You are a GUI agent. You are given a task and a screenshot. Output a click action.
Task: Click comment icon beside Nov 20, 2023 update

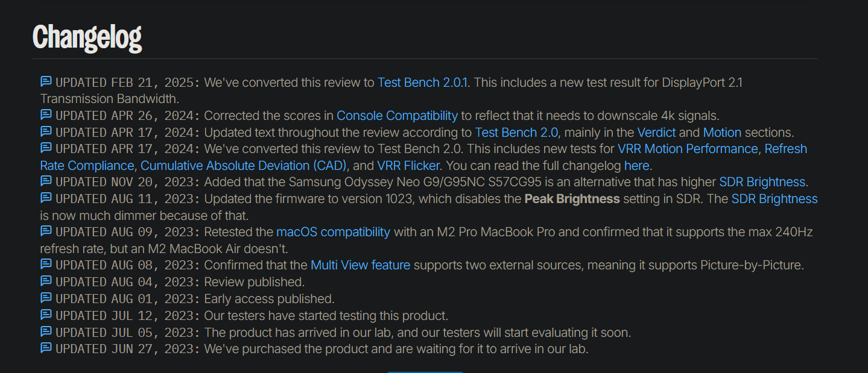[x=46, y=181]
